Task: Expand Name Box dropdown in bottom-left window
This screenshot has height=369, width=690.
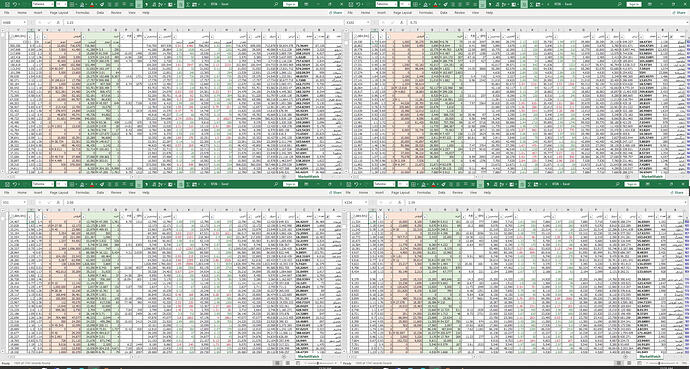Action: coord(25,202)
